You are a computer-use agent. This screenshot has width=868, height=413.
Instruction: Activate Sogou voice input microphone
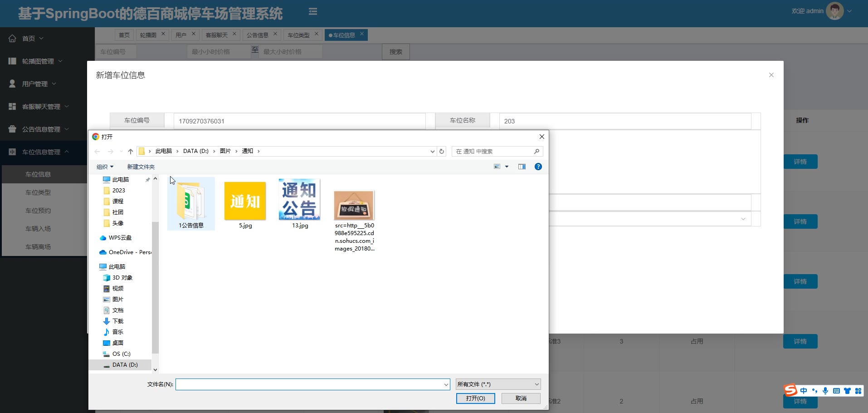pos(825,391)
